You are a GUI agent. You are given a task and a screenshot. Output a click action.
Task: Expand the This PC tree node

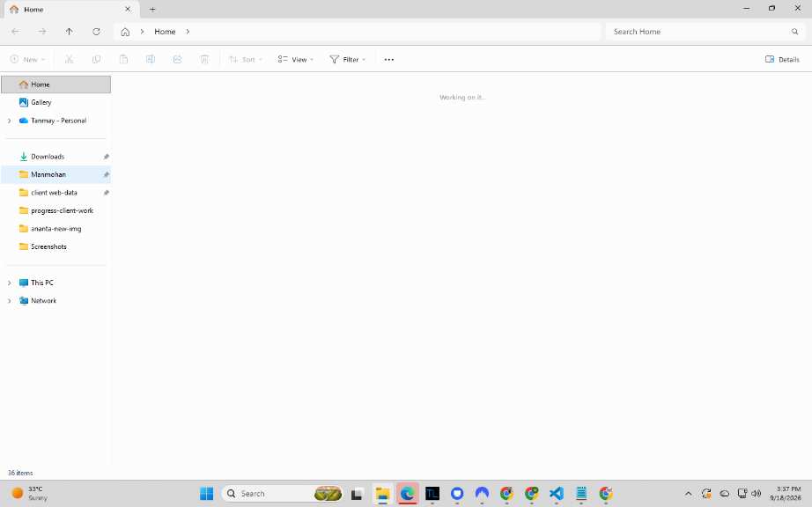point(10,283)
